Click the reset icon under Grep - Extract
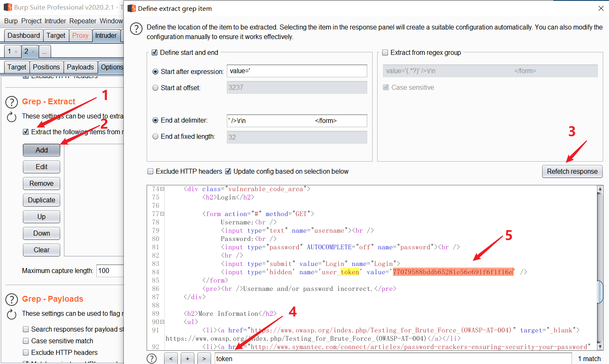This screenshot has width=609, height=364. 12,117
